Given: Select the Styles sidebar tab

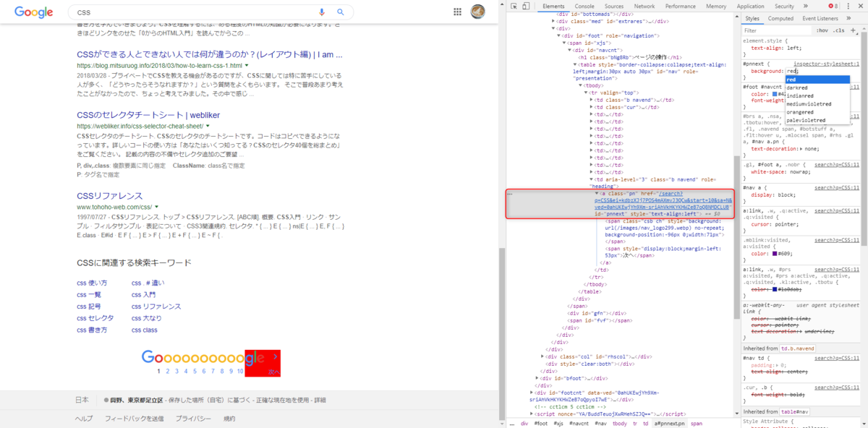Looking at the screenshot, I should pyautogui.click(x=752, y=18).
